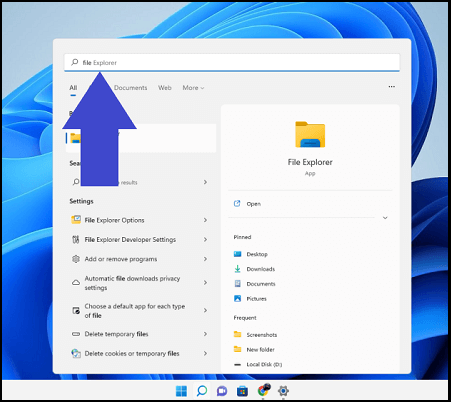The height and width of the screenshot is (402, 451).
Task: Switch to the Documents search tab
Action: pos(130,88)
